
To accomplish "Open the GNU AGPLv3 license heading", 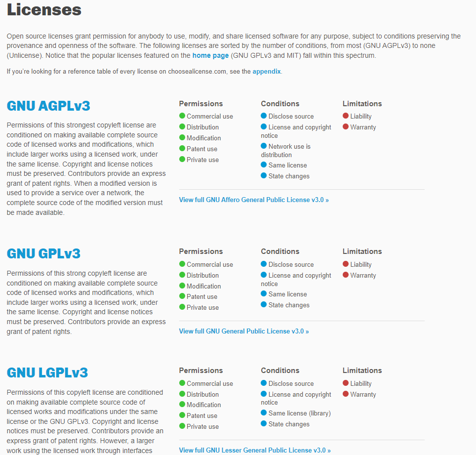I will 48,106.
